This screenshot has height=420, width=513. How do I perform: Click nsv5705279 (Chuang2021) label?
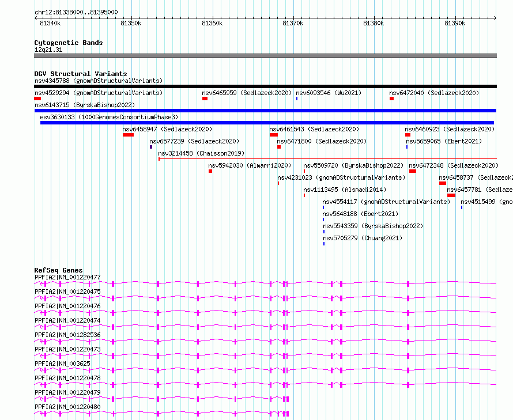(363, 238)
